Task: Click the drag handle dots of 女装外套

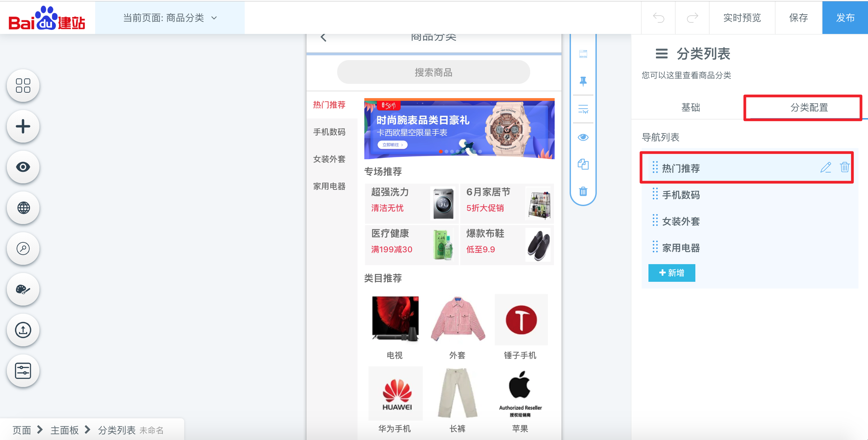Action: pyautogui.click(x=655, y=221)
